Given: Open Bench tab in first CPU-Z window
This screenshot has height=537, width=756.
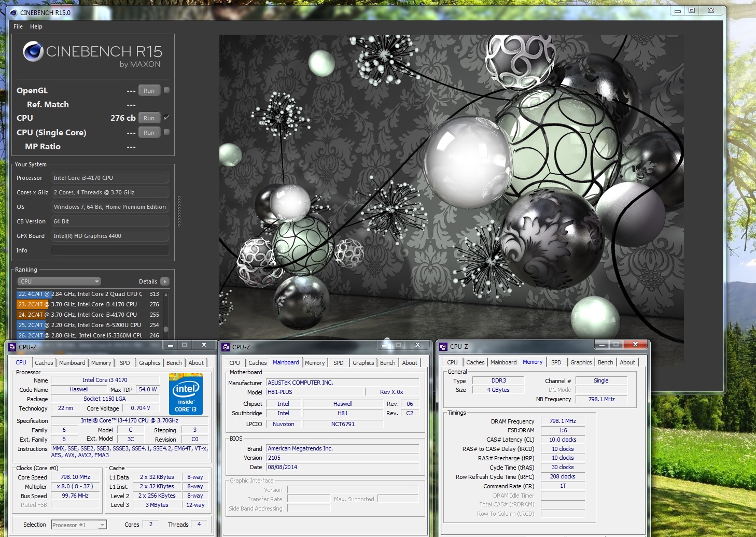Looking at the screenshot, I should point(174,363).
